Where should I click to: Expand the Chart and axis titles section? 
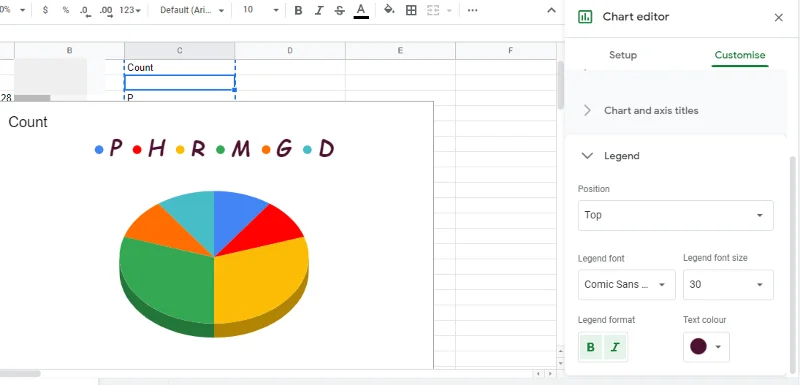coord(676,110)
